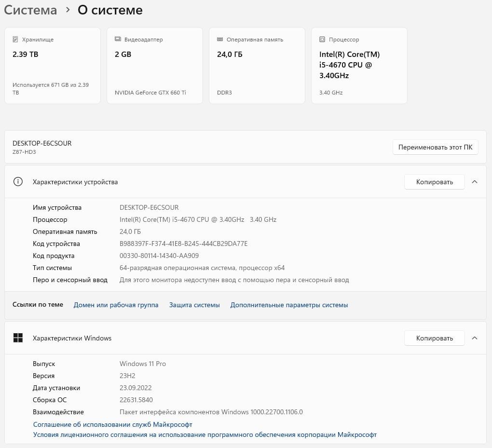Click the Video adapter card icon

[118, 39]
